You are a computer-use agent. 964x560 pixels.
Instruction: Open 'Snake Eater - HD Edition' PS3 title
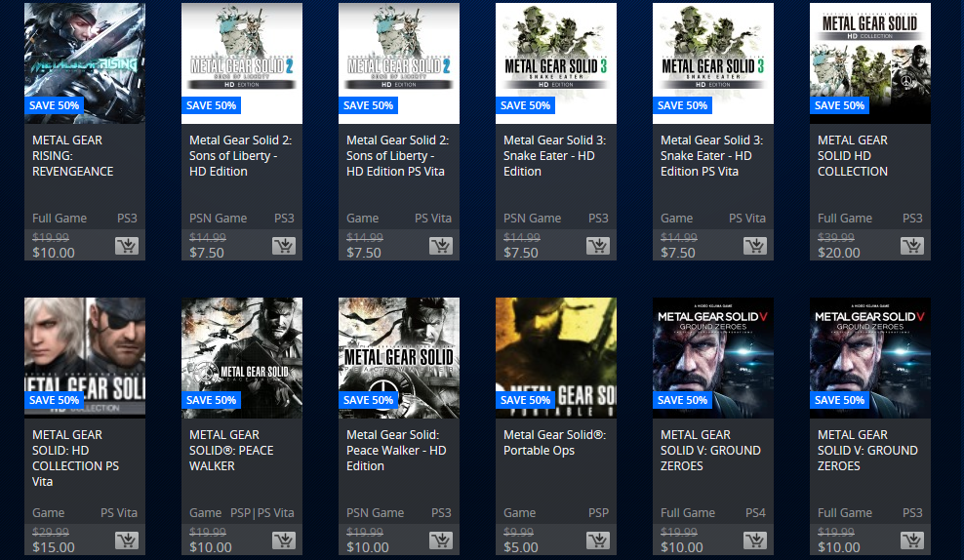(x=554, y=155)
